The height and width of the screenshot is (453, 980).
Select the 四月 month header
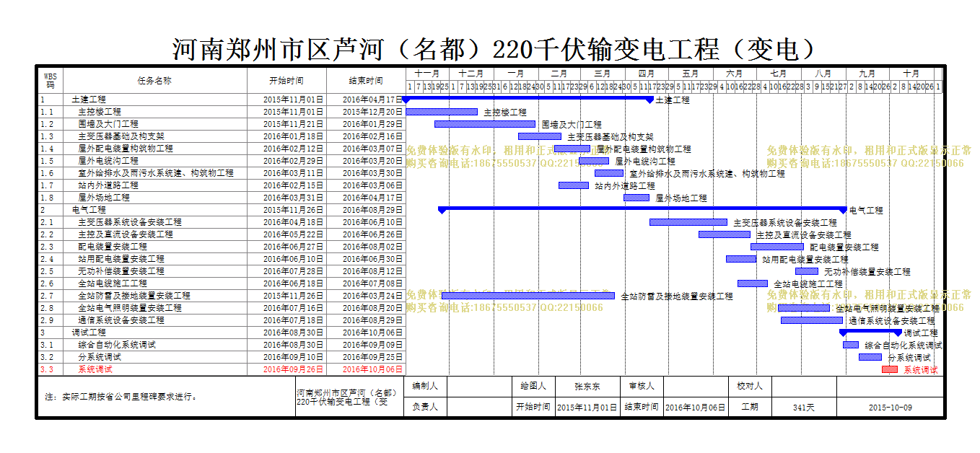[647, 74]
